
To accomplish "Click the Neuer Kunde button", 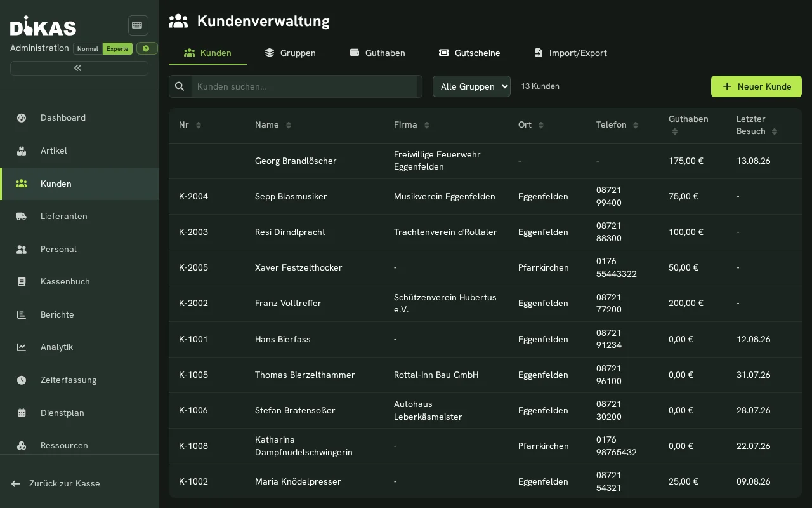I will tap(756, 86).
